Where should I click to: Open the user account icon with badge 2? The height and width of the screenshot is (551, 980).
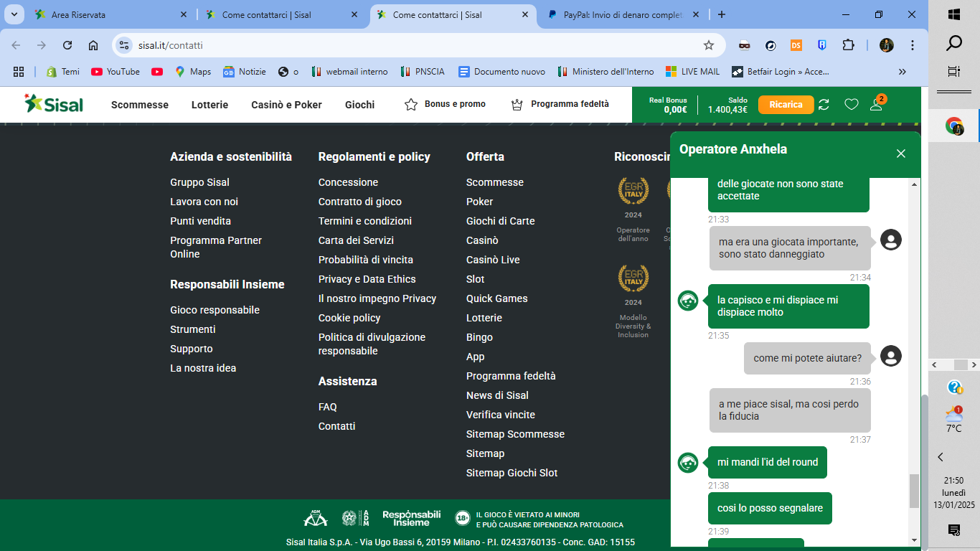(877, 104)
